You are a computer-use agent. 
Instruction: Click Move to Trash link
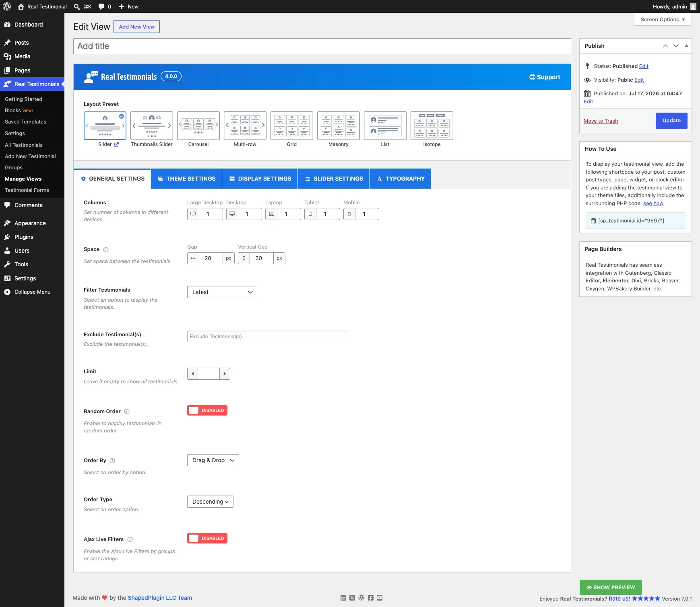pyautogui.click(x=601, y=121)
